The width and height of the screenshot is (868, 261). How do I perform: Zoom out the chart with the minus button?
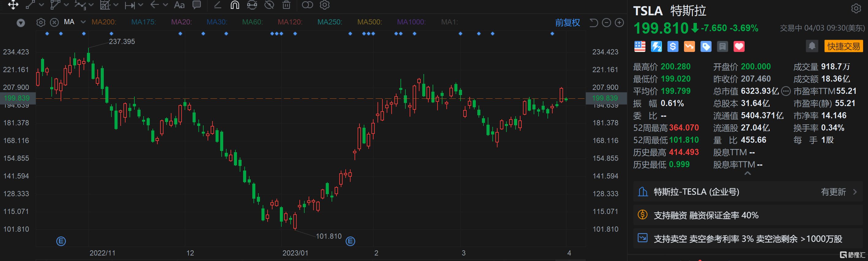(606, 23)
